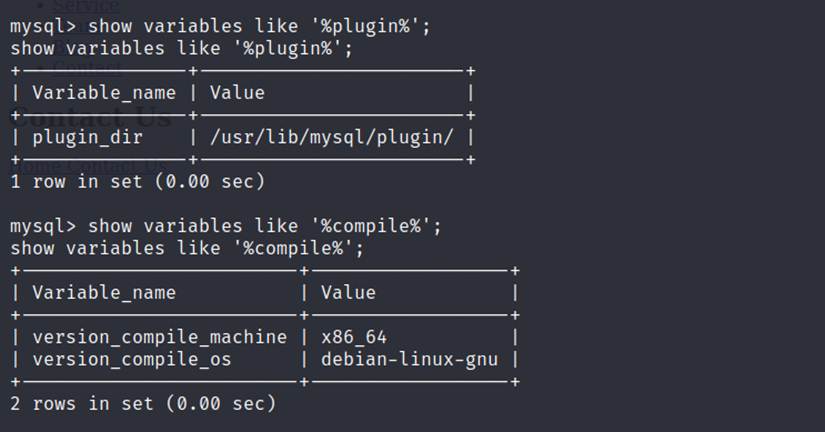825x432 pixels.
Task: Click the Variable_name header in the compile table
Action: point(104,293)
